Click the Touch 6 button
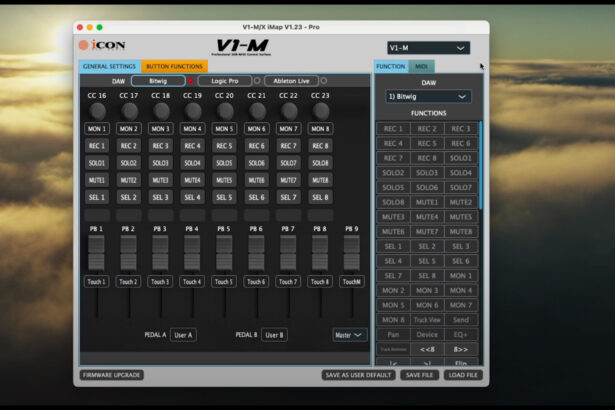 (x=257, y=282)
